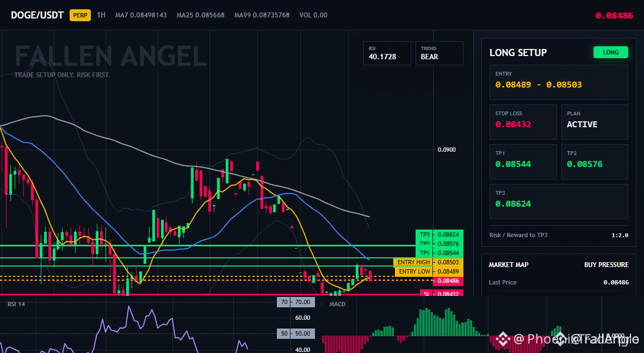Click the PLAN ACTIVE card
The height and width of the screenshot is (353, 644).
[595, 122]
